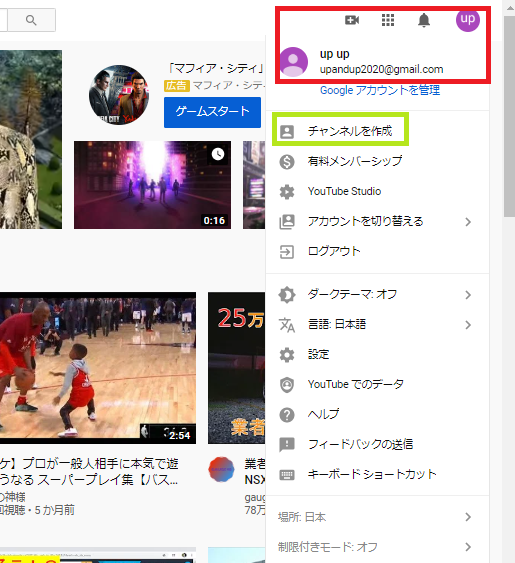The image size is (515, 563).
Task: Click the blue ゲームスタート ad button
Action: pos(212,112)
